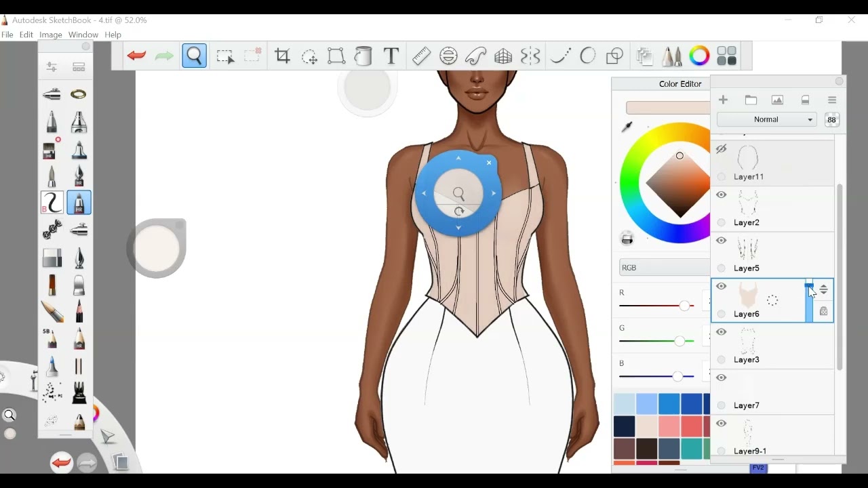Hide Layer3 with its eye icon
The width and height of the screenshot is (868, 488).
(722, 332)
